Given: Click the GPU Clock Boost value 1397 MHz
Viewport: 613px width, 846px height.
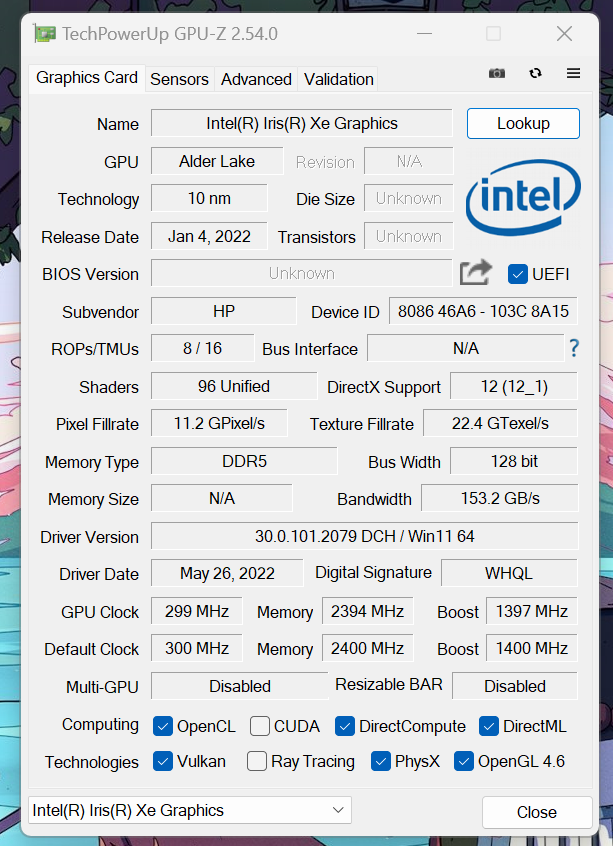Looking at the screenshot, I should click(532, 611).
